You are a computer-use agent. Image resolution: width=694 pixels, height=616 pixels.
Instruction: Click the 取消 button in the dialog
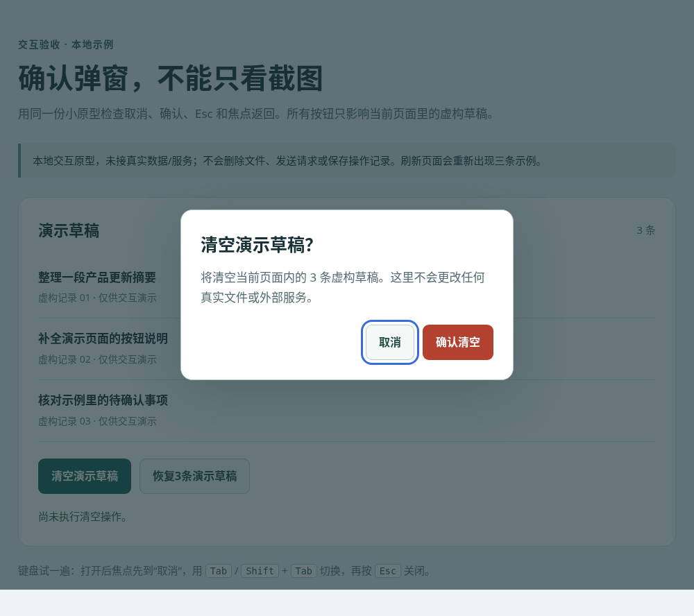click(390, 342)
